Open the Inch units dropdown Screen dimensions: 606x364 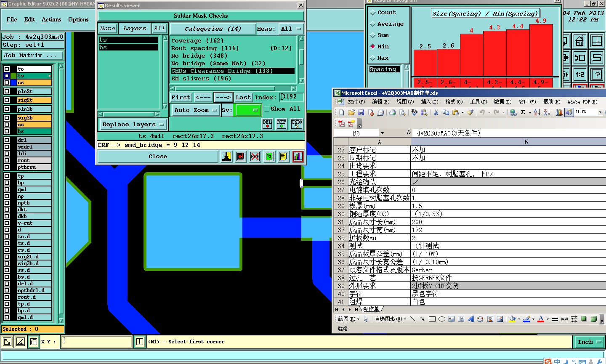pos(589,342)
